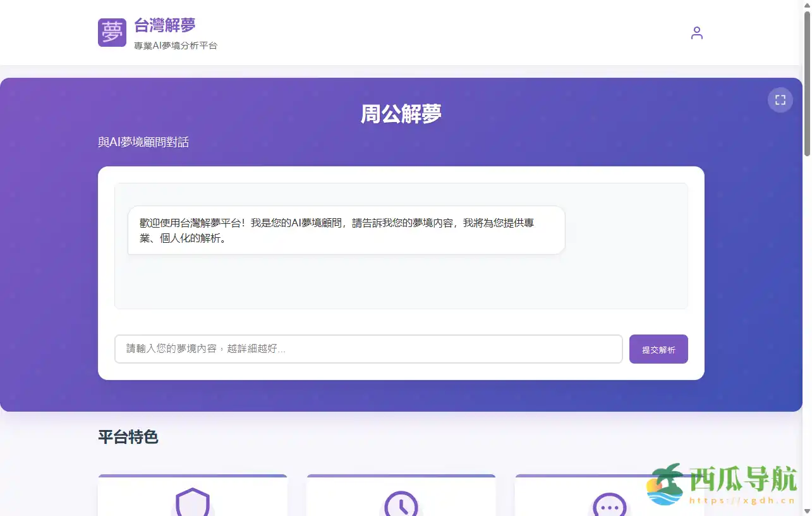
Task: Click the purple 夢 logo icon
Action: (112, 32)
